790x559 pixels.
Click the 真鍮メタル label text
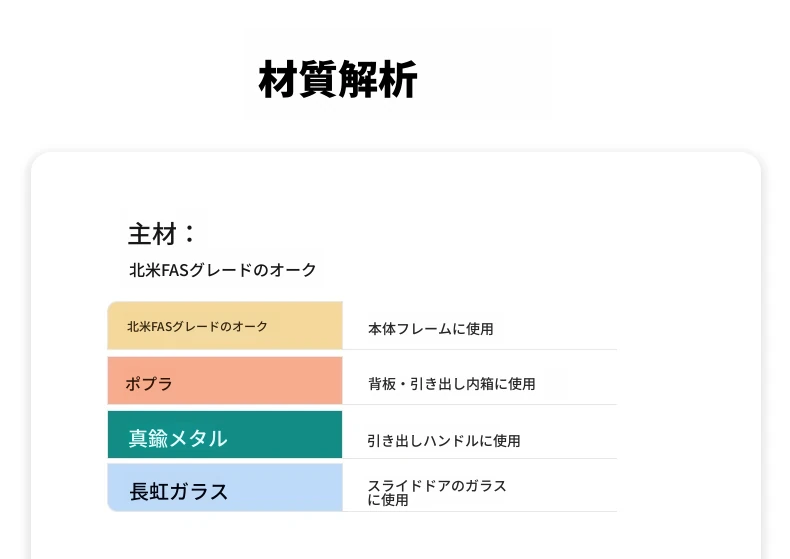tap(177, 438)
